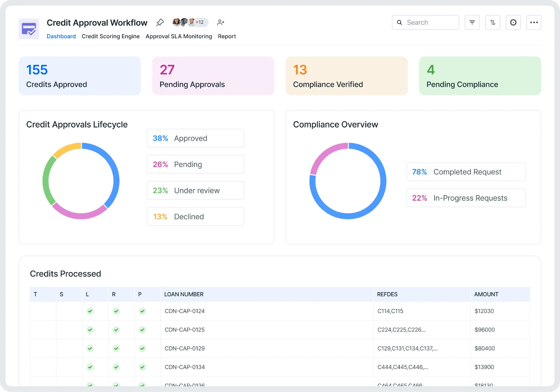
Task: Open the filter icon in the toolbar
Action: [472, 22]
